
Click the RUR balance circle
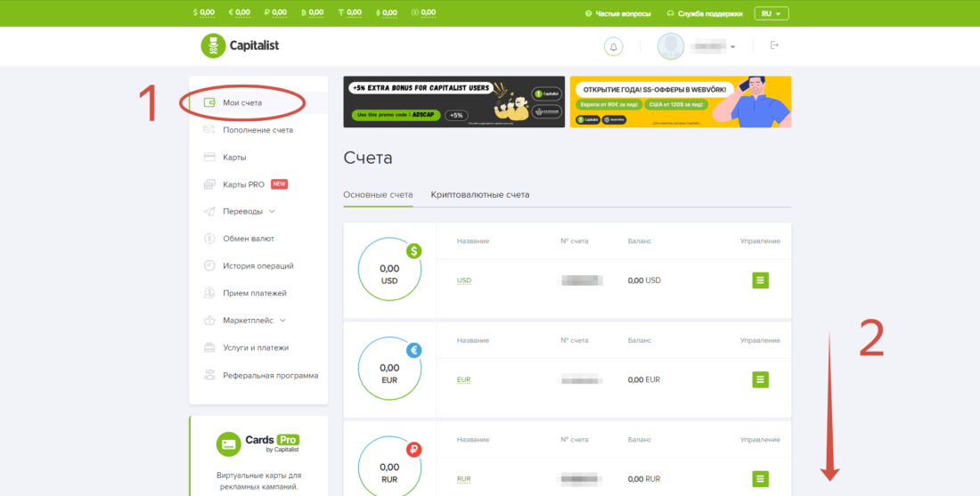point(389,468)
